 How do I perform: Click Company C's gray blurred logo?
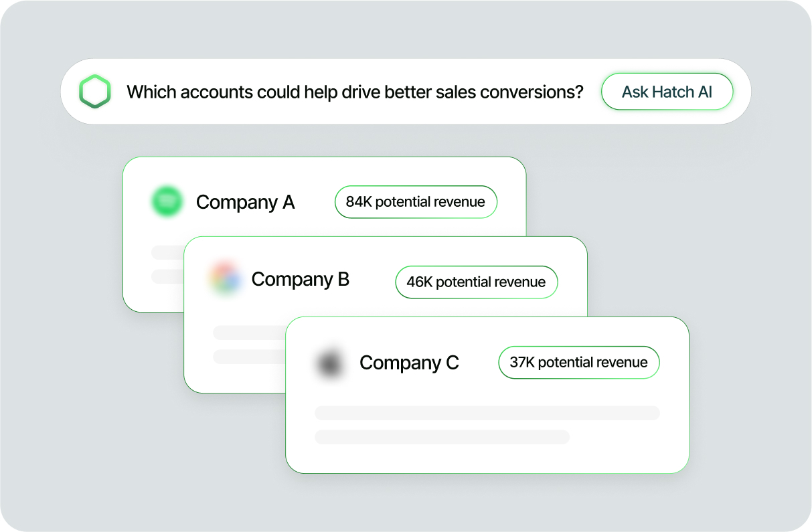click(330, 363)
